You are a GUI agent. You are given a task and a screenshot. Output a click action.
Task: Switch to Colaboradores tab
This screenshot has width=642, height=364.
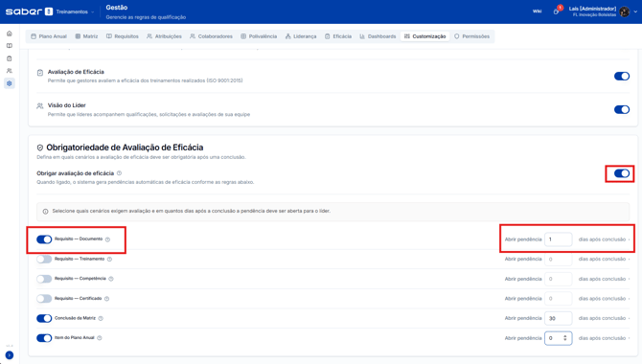click(x=211, y=36)
